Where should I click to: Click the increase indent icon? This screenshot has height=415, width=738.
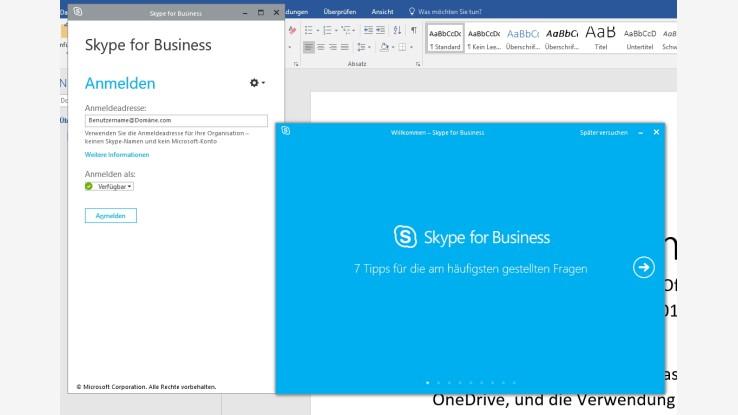click(x=379, y=30)
